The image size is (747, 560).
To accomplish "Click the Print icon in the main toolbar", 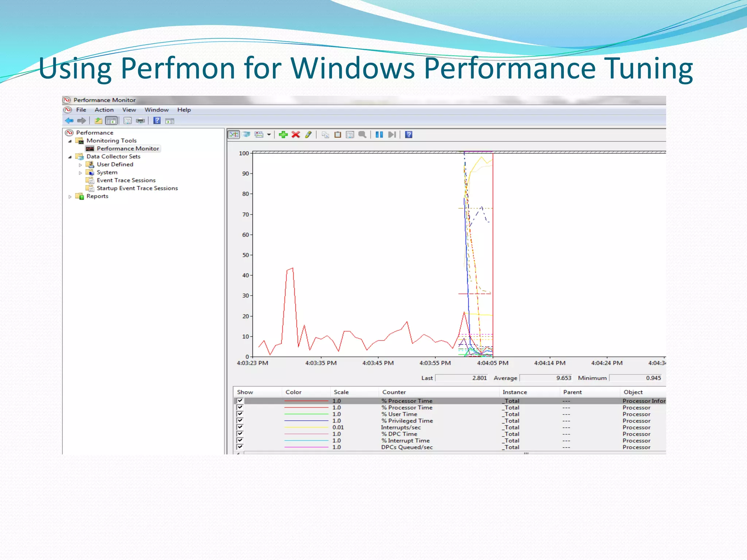I will 140,121.
